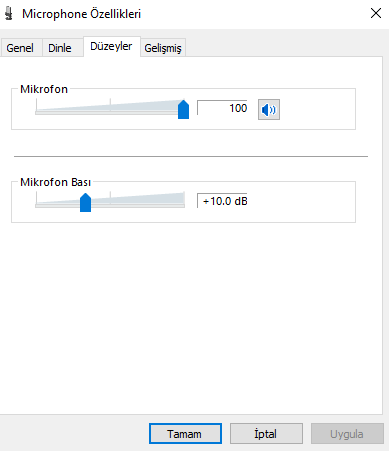Confirm with the Tamam button

point(185,434)
